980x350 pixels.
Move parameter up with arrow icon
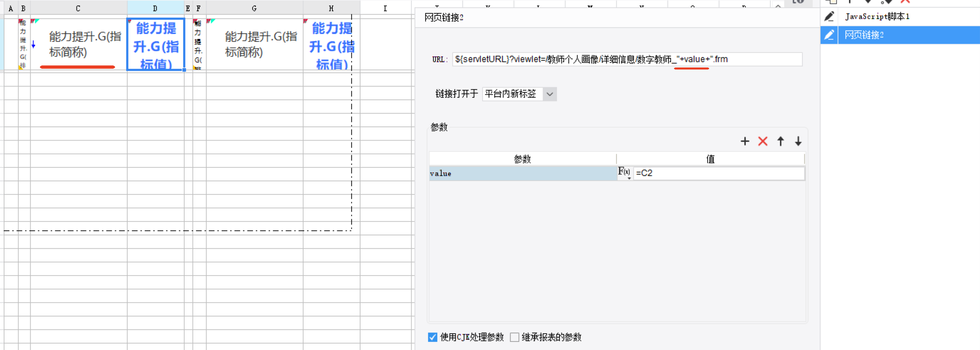[x=780, y=141]
